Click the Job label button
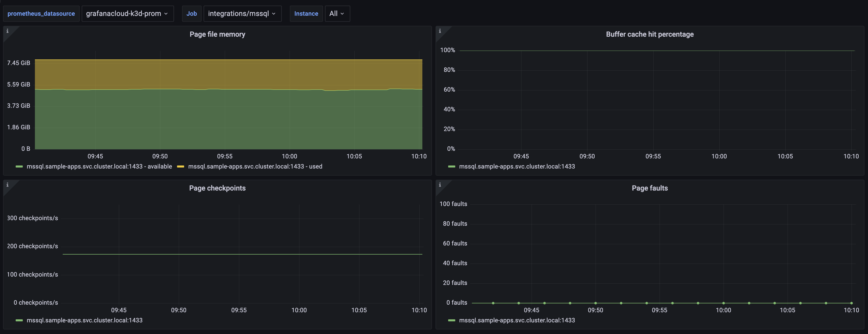Image resolution: width=868 pixels, height=334 pixels. (x=191, y=13)
